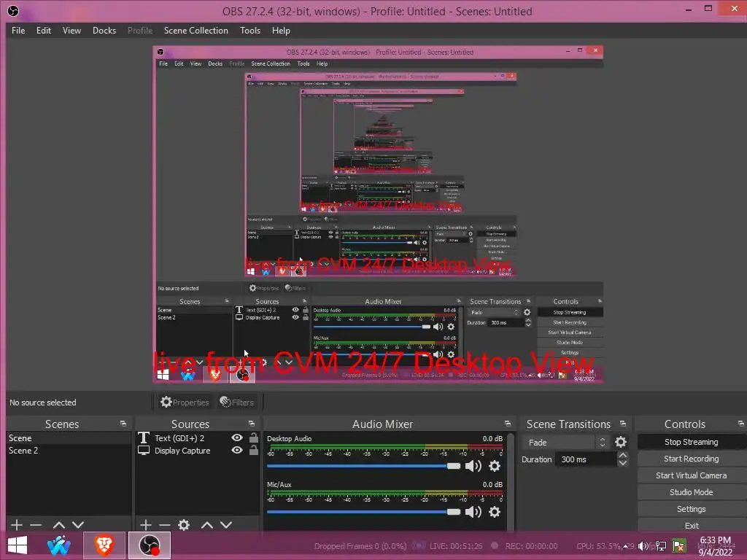Image resolution: width=747 pixels, height=560 pixels.
Task: Toggle lock on Text (GDI+) 2 source
Action: coord(254,437)
